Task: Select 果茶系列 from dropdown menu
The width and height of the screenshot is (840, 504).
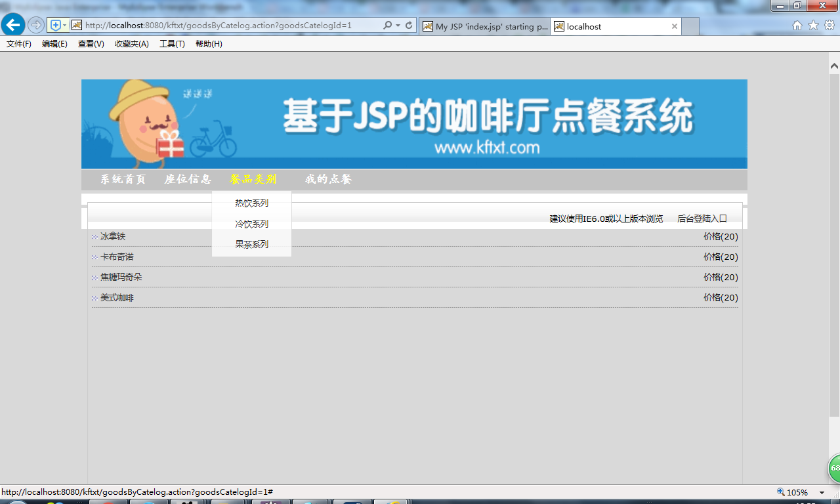Action: point(252,244)
